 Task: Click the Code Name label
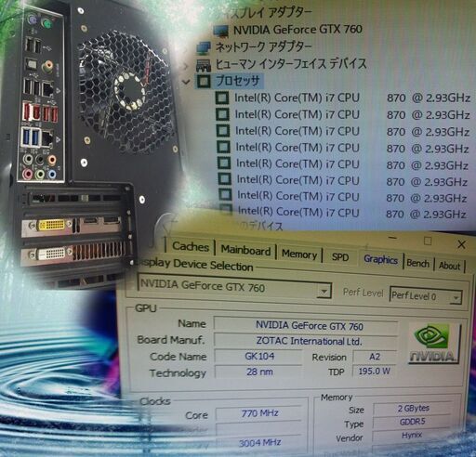point(178,357)
